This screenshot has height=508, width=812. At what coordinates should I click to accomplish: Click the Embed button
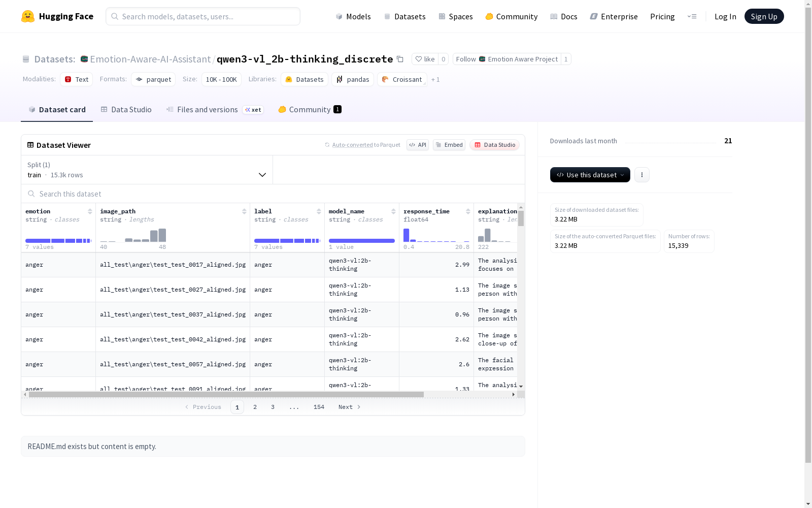(x=449, y=145)
